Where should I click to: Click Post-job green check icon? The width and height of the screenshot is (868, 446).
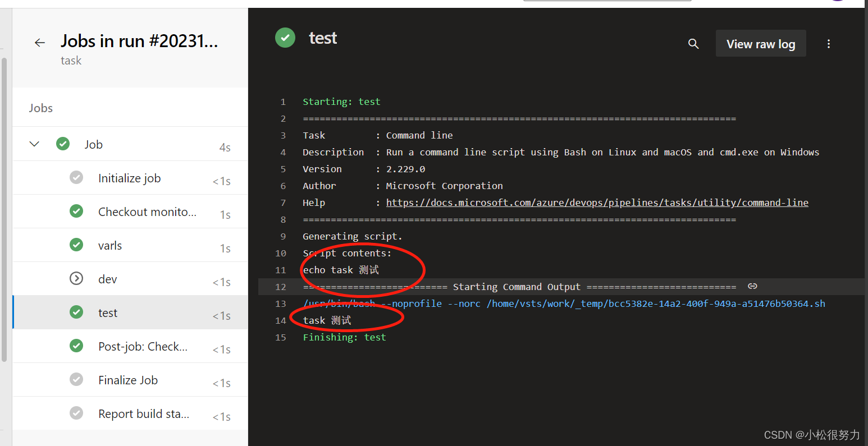[x=76, y=346]
